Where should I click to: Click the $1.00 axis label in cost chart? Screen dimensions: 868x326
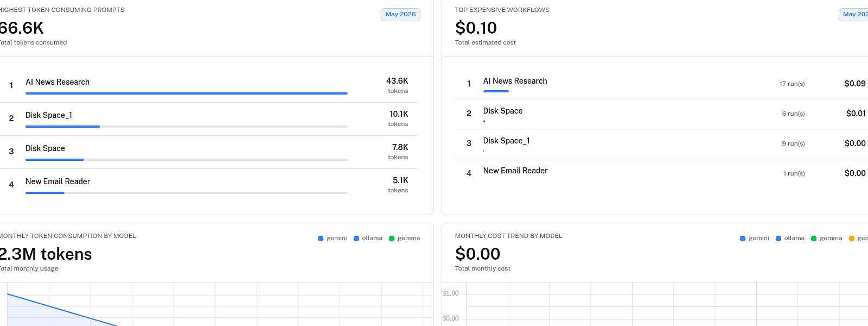tap(450, 293)
